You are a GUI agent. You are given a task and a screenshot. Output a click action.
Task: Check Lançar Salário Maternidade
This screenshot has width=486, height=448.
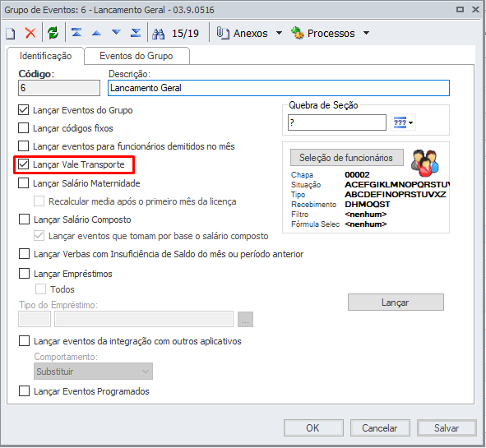click(24, 183)
